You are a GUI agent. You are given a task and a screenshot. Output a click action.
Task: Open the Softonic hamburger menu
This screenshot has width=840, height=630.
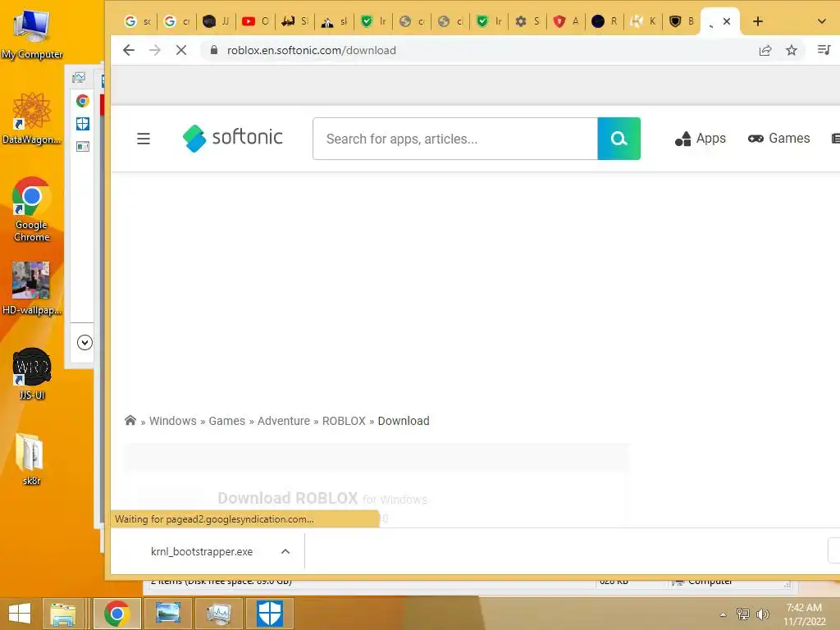143,139
